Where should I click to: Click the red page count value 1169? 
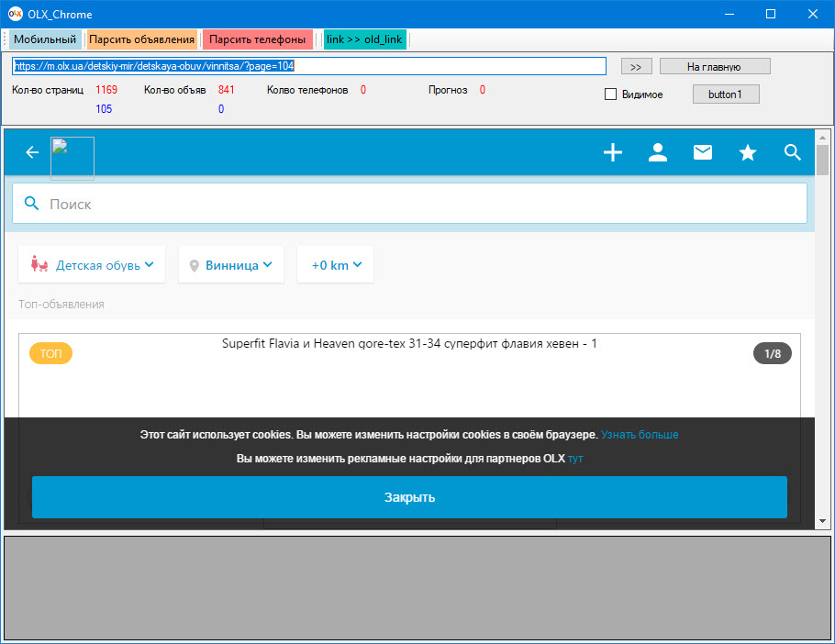[106, 89]
